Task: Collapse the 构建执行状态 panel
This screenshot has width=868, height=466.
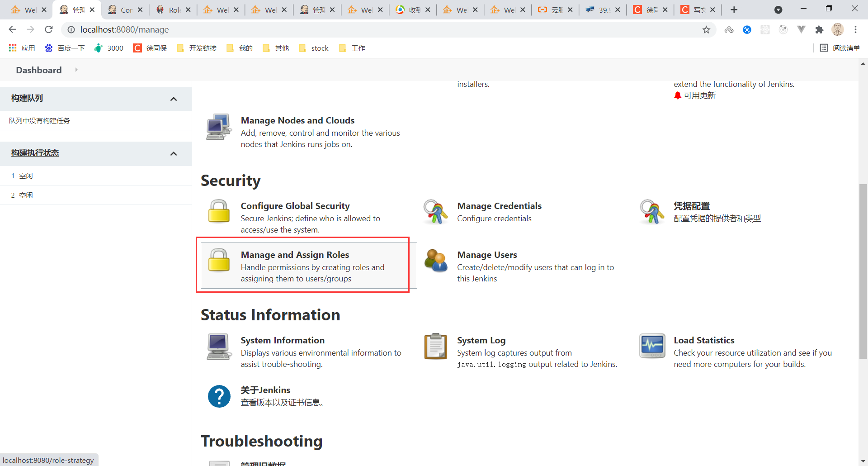Action: point(174,153)
